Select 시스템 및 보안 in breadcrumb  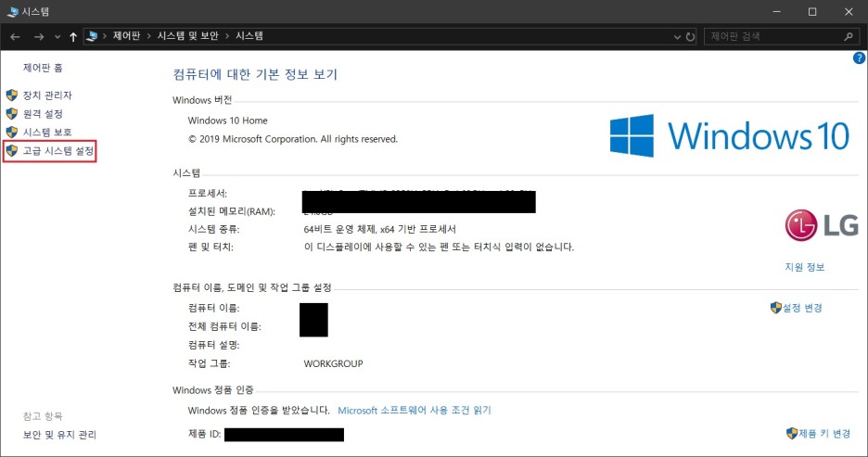point(187,36)
